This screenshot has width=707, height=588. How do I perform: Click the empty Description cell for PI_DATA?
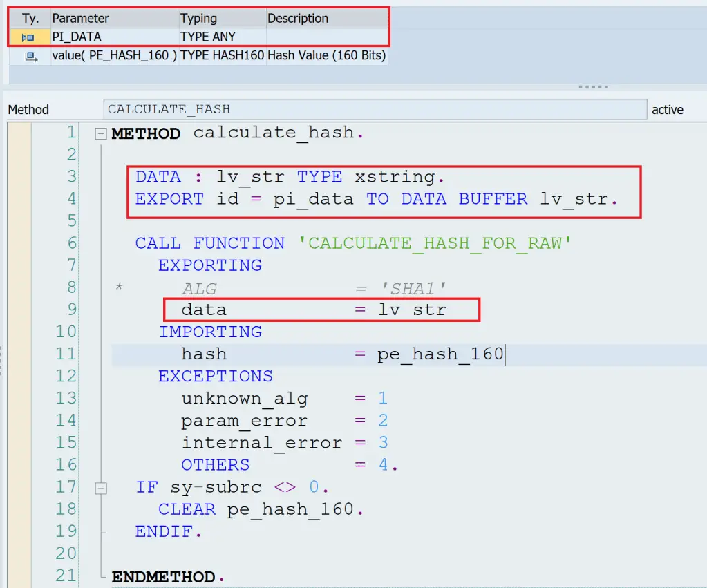(325, 37)
